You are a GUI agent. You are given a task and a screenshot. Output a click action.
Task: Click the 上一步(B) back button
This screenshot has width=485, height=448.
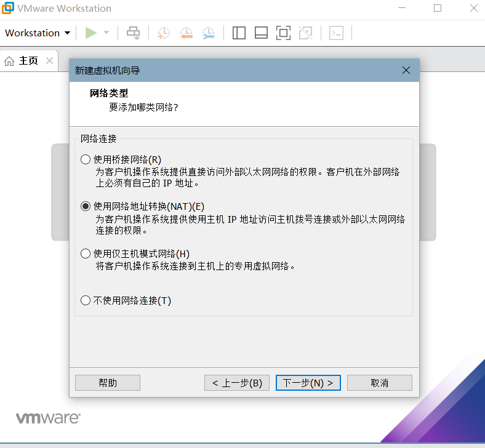click(x=237, y=383)
